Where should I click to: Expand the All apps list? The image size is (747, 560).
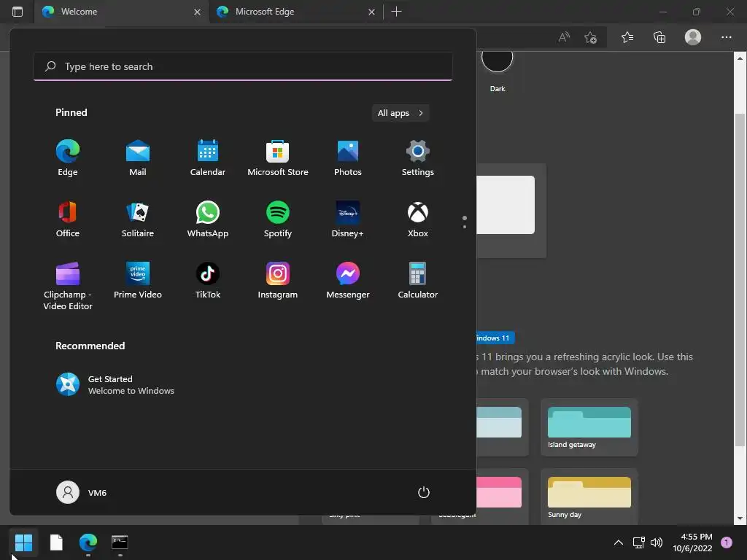click(x=400, y=113)
